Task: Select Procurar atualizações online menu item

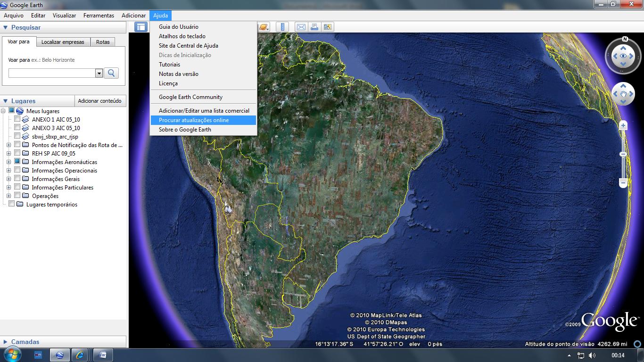Action: 194,120
